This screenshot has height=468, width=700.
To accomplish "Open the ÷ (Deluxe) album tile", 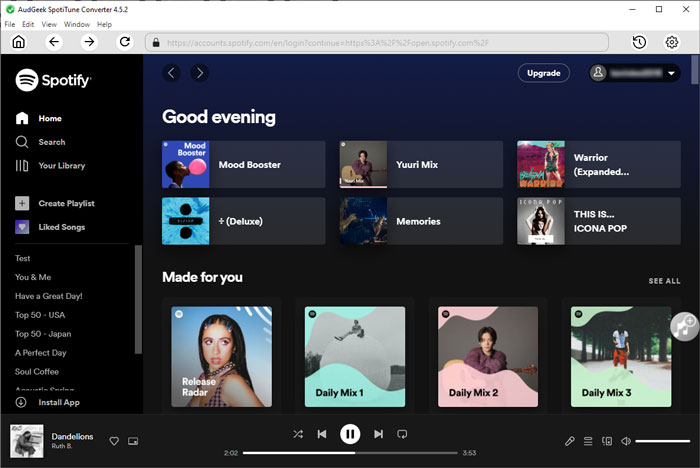I will (244, 221).
